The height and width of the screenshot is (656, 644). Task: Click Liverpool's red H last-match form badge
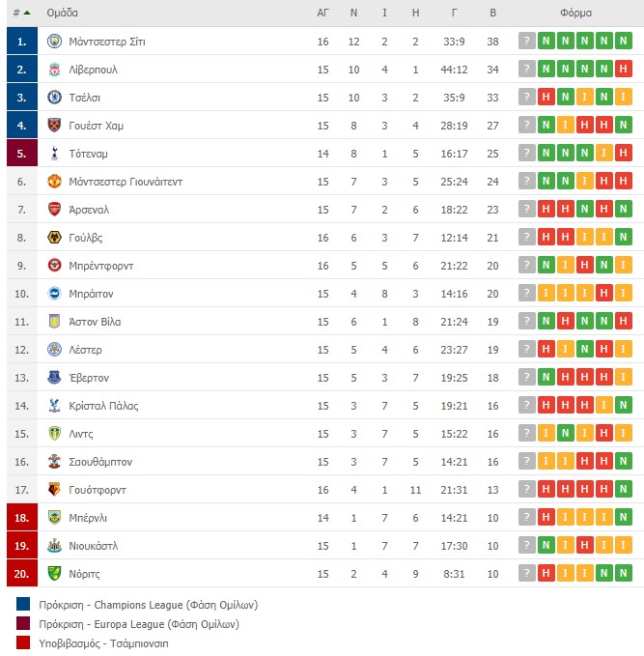coord(623,69)
